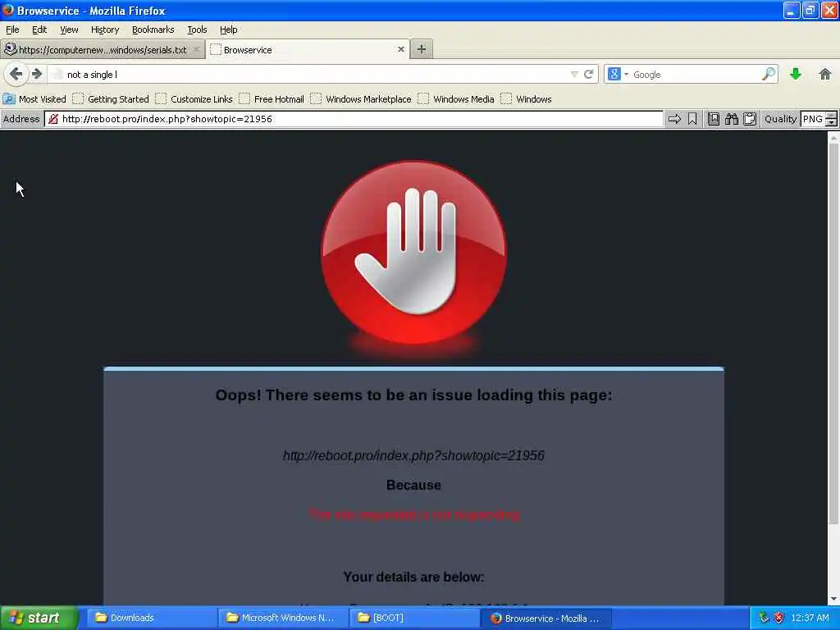The image size is (840, 630).
Task: Click the Browservice clipboard icon
Action: coord(750,119)
